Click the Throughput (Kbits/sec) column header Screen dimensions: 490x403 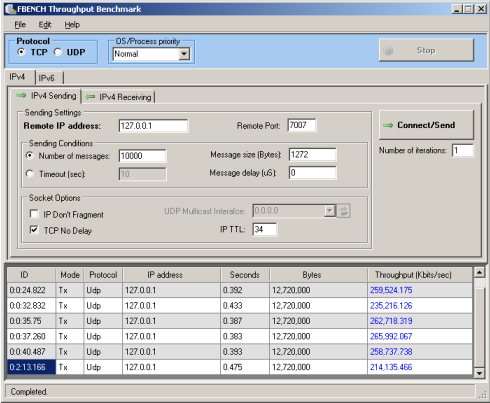420,275
